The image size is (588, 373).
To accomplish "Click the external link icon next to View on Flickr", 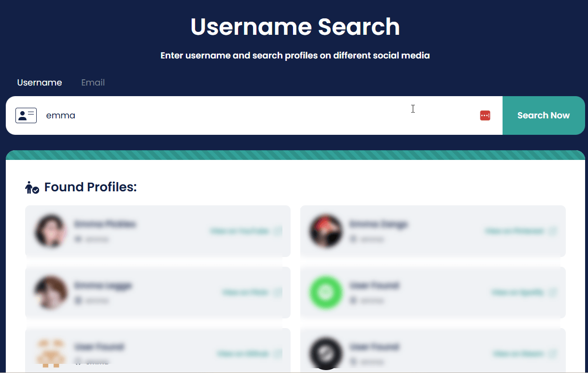I will click(x=276, y=292).
